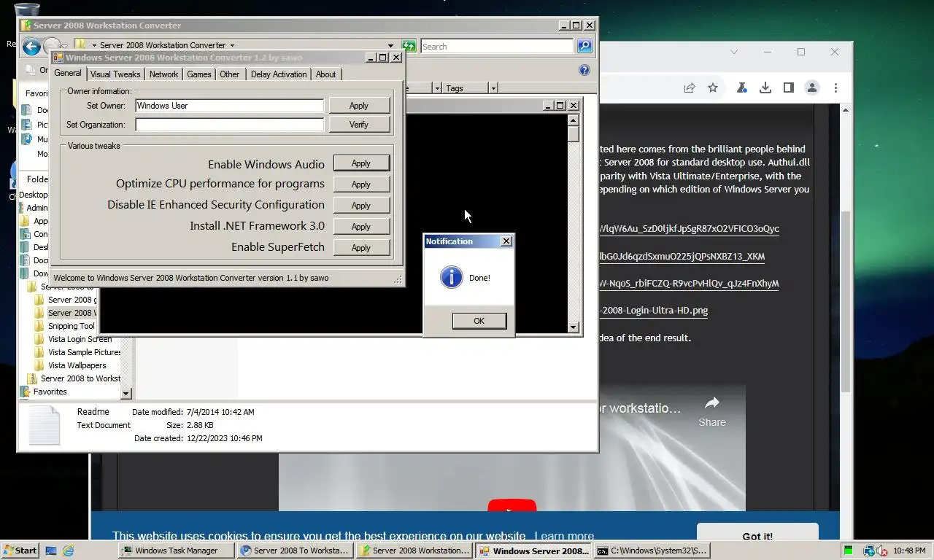Click the Set Organization text field
This screenshot has height=560, width=934.
pyautogui.click(x=229, y=125)
